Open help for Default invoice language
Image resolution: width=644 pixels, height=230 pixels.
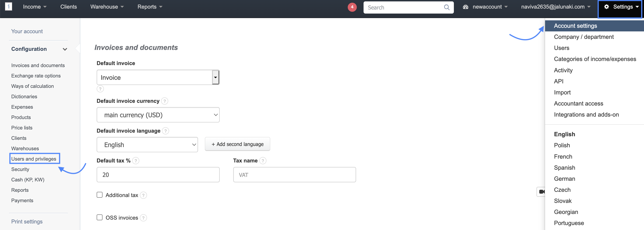[165, 131]
